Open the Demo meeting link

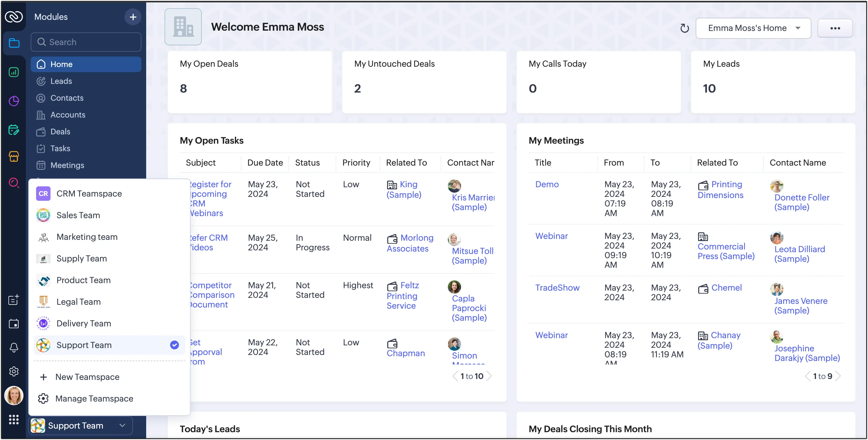coord(546,185)
